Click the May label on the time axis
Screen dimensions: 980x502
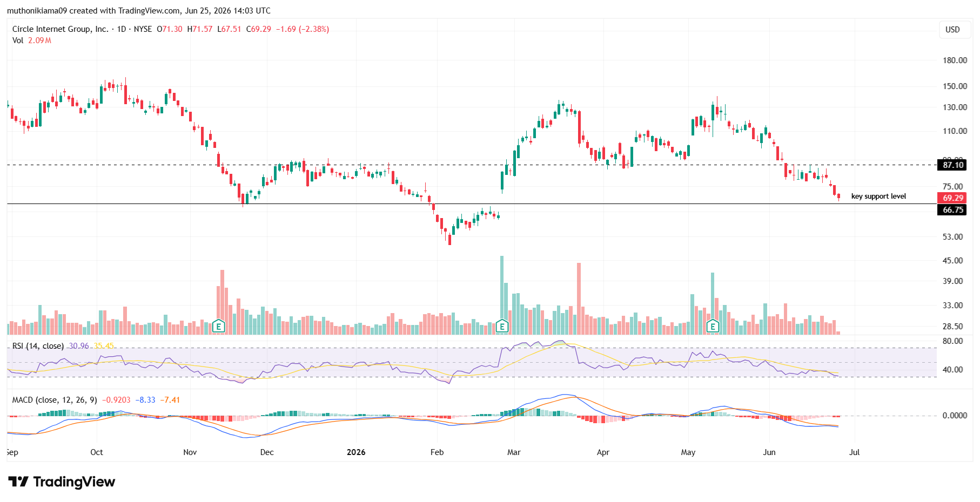point(688,452)
